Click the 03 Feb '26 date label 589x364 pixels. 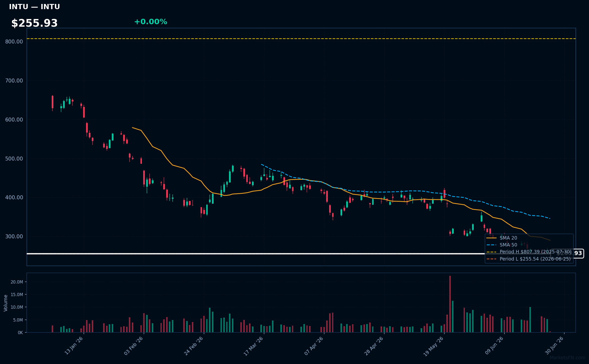coord(134,346)
